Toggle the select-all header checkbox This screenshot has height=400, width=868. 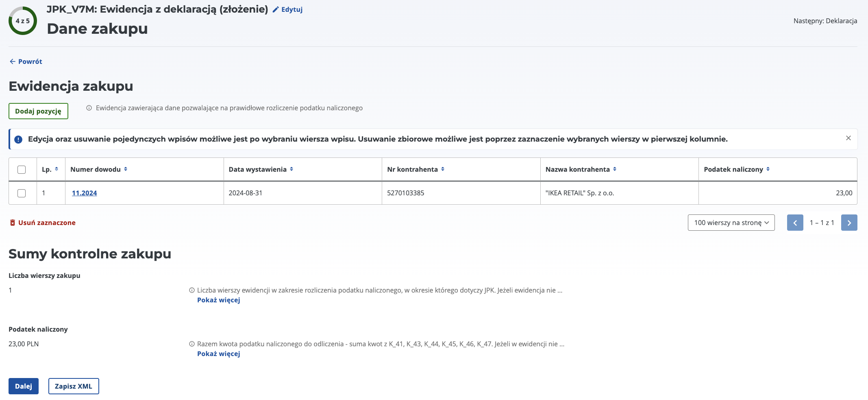[x=22, y=170]
